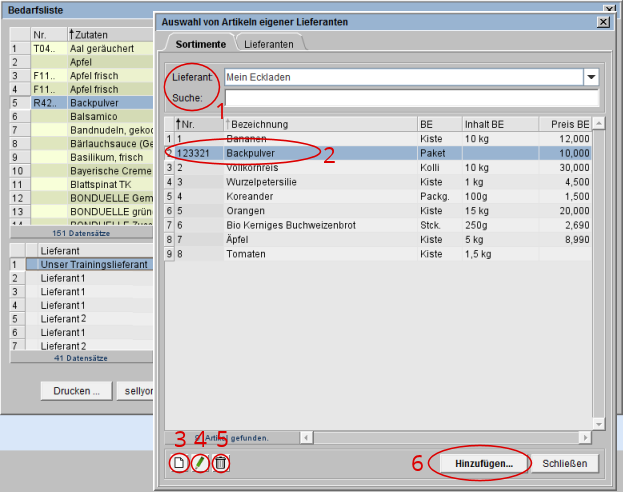Click the Schließen button
This screenshot has width=623, height=492.
point(570,464)
